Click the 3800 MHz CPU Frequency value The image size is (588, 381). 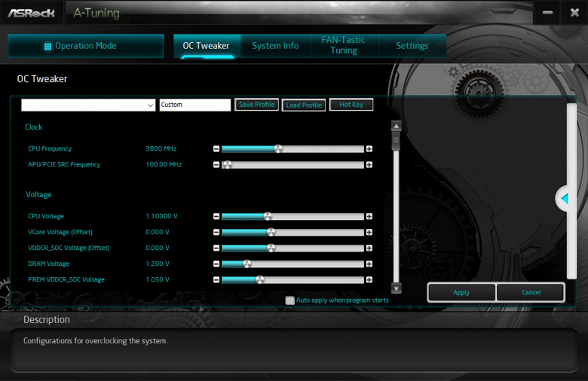tap(161, 149)
